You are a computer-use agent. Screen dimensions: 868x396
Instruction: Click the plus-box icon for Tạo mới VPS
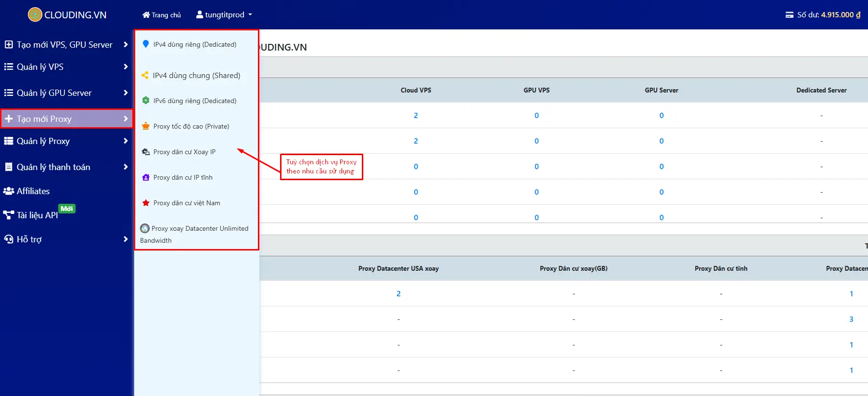click(x=9, y=44)
